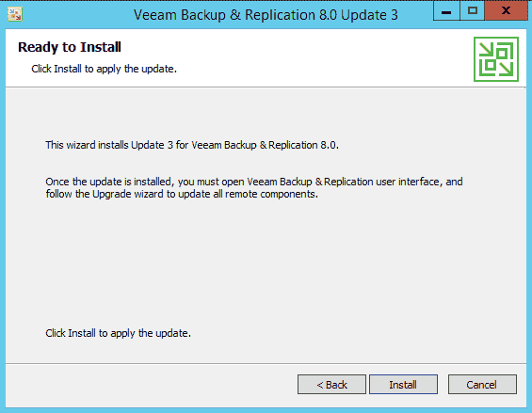Click '8.0.' at the end of the first sentence
Screen dimensions: 532x413
[x=330, y=145]
